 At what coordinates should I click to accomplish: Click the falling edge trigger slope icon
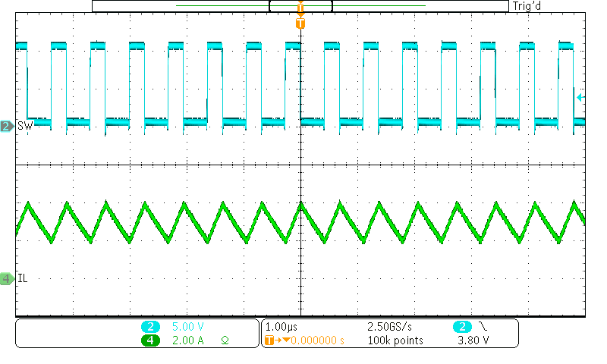coord(484,326)
